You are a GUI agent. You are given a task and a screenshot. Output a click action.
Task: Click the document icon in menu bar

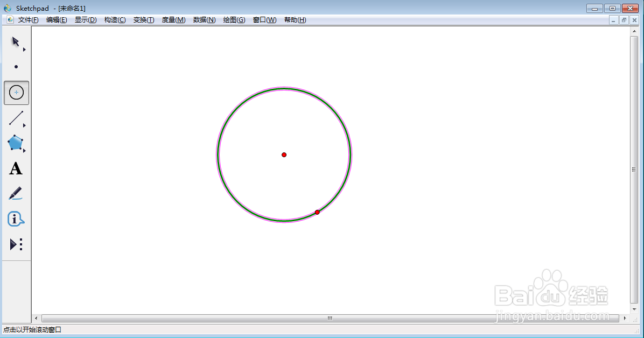(10, 20)
